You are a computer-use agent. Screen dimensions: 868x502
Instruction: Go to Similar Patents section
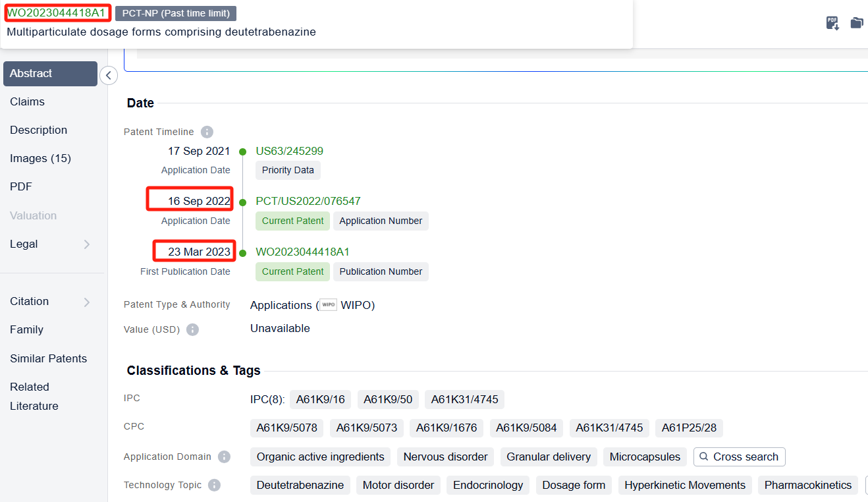(48, 358)
